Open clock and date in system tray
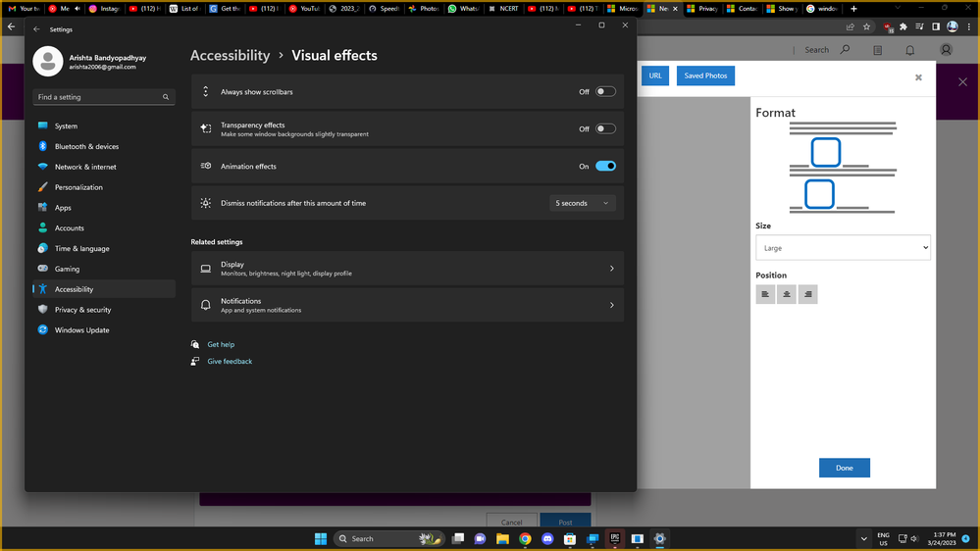The image size is (980, 551). click(x=944, y=538)
